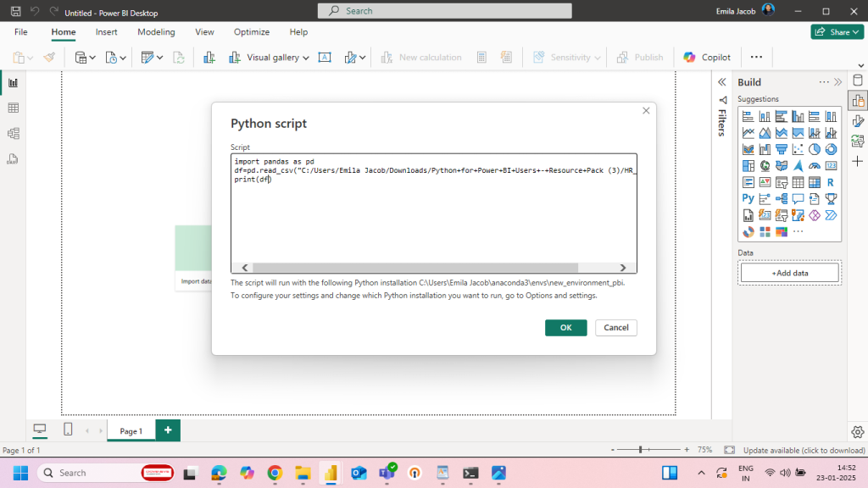Select the Azure map visual
The height and width of the screenshot is (488, 868).
coord(798,166)
